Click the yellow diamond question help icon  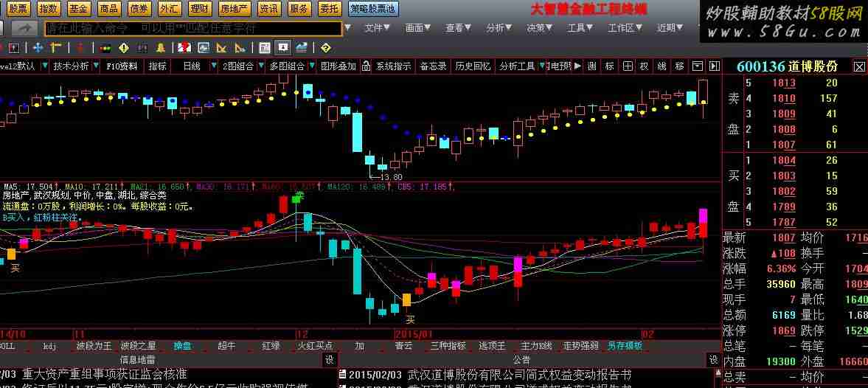click(325, 48)
